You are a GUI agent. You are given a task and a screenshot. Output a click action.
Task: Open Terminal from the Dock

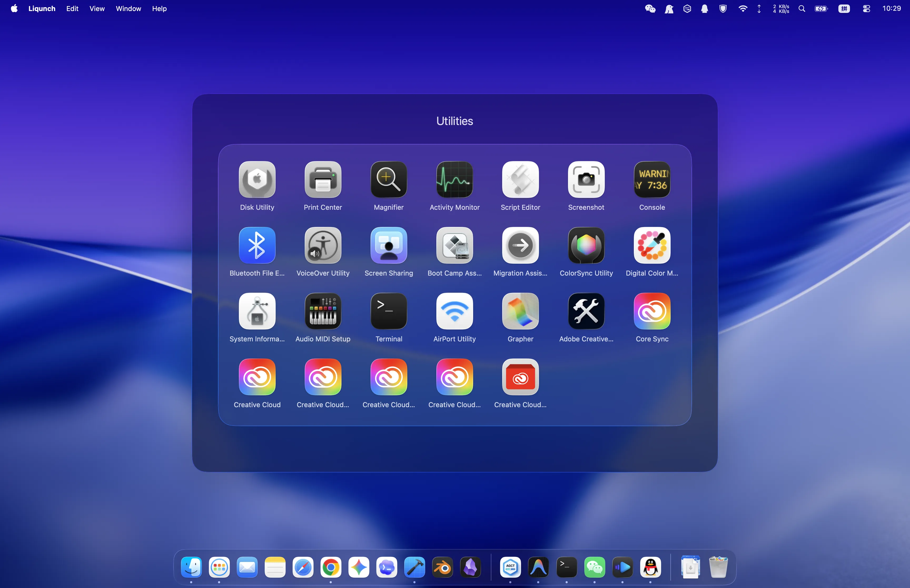click(567, 567)
